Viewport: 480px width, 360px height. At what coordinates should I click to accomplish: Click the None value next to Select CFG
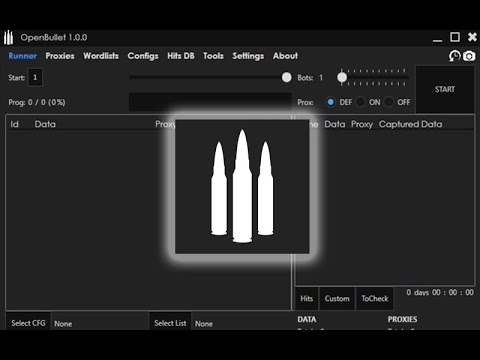click(x=63, y=324)
